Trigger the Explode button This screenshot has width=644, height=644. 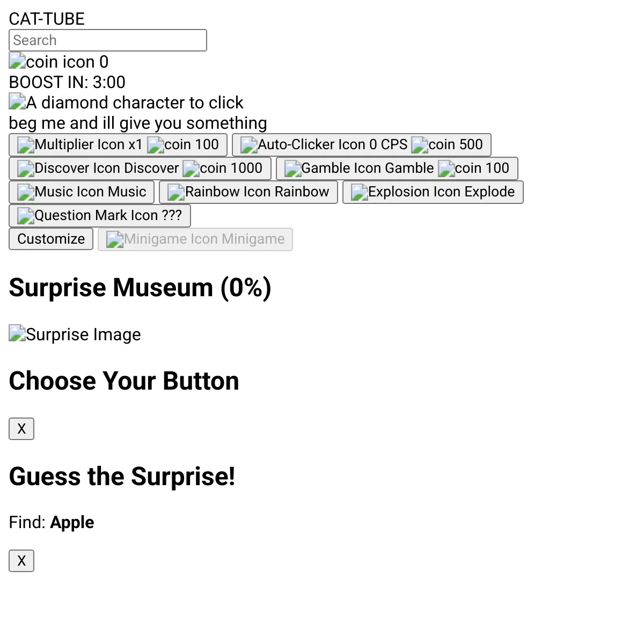click(433, 192)
